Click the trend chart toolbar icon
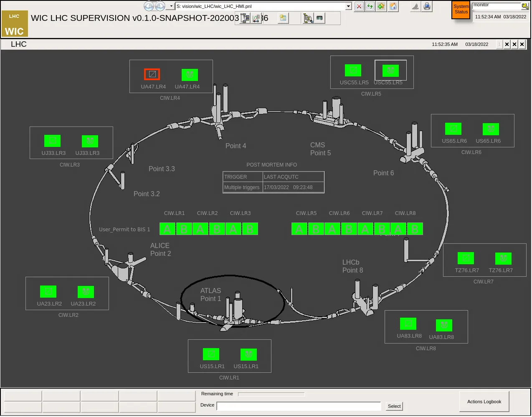This screenshot has height=417, width=532. click(x=256, y=18)
